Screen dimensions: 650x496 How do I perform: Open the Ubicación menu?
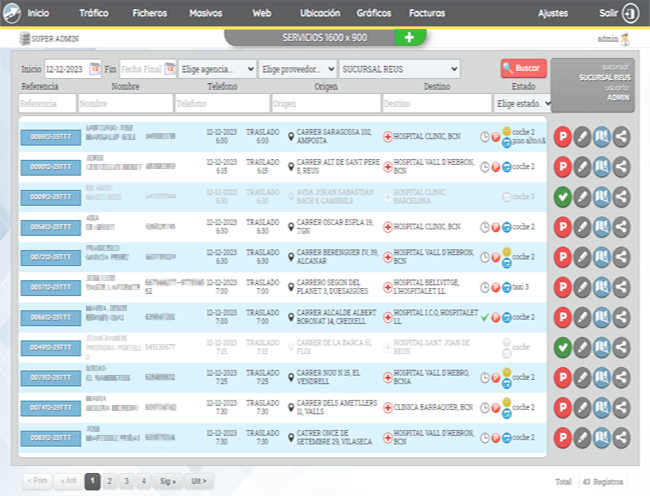coord(320,13)
